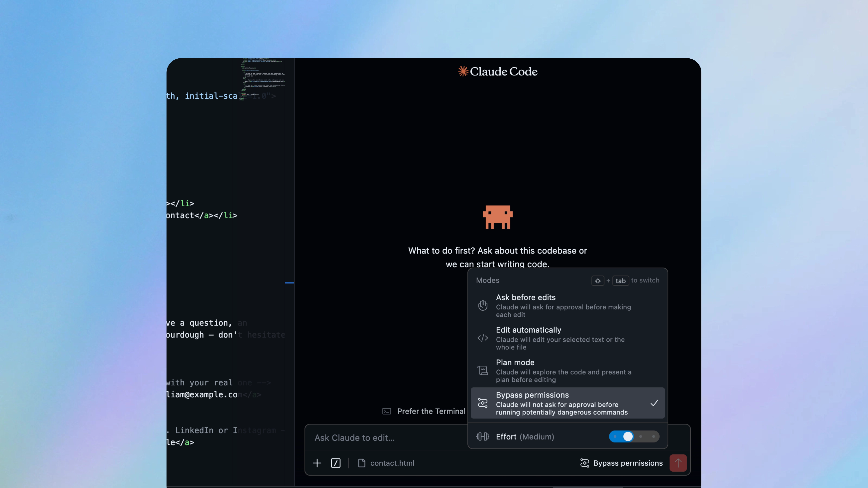
Task: Click the red send arrow button
Action: pyautogui.click(x=678, y=463)
